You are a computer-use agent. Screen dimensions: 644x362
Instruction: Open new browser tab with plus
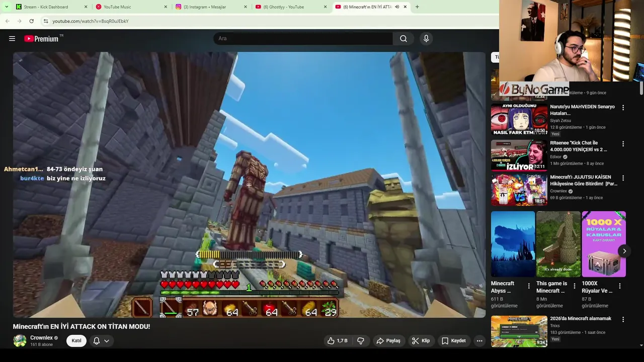coord(417,7)
